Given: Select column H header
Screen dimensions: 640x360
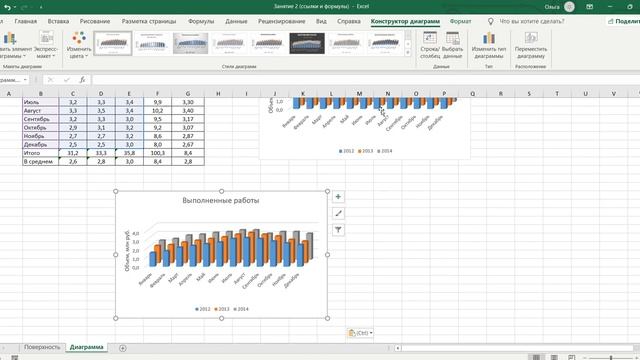Looking at the screenshot, I should 218,93.
